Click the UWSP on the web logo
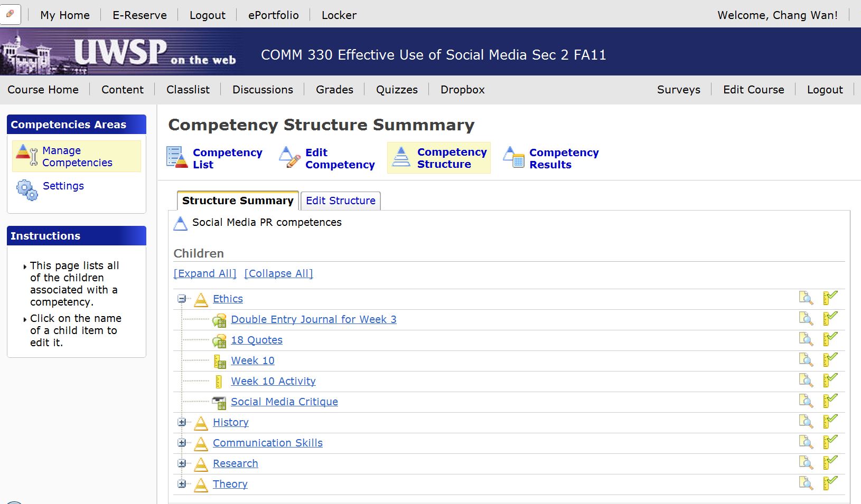 [120, 52]
